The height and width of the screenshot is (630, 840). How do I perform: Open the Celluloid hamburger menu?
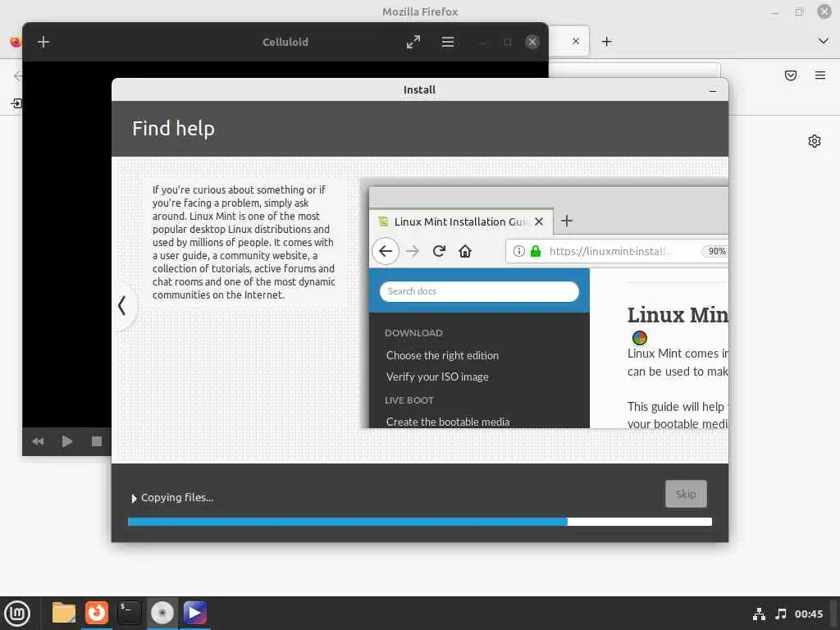tap(448, 42)
